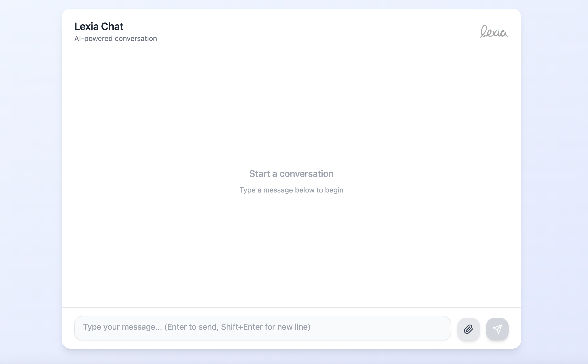This screenshot has height=364, width=588.
Task: Click "Type a message below to begin" hint
Action: coord(291,190)
